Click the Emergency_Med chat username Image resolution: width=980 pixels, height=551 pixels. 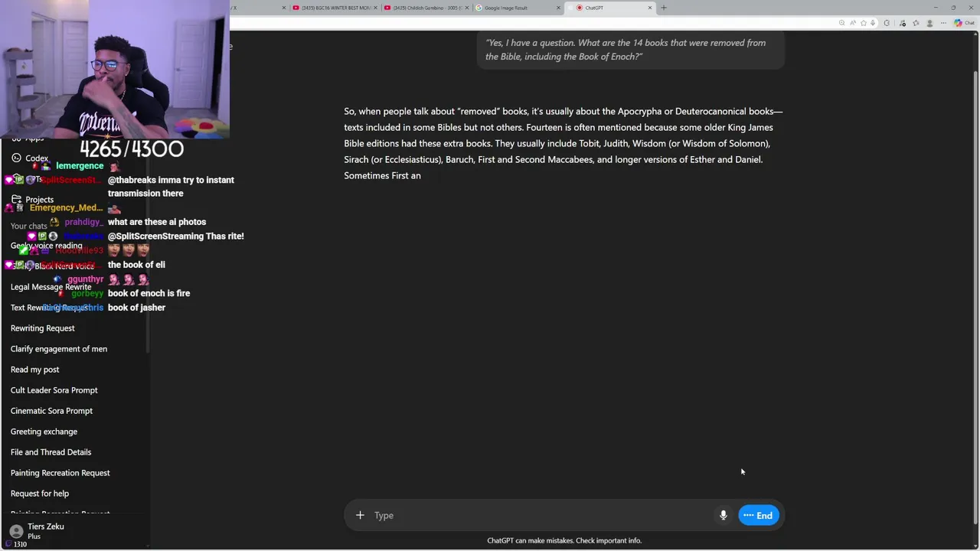(x=66, y=208)
